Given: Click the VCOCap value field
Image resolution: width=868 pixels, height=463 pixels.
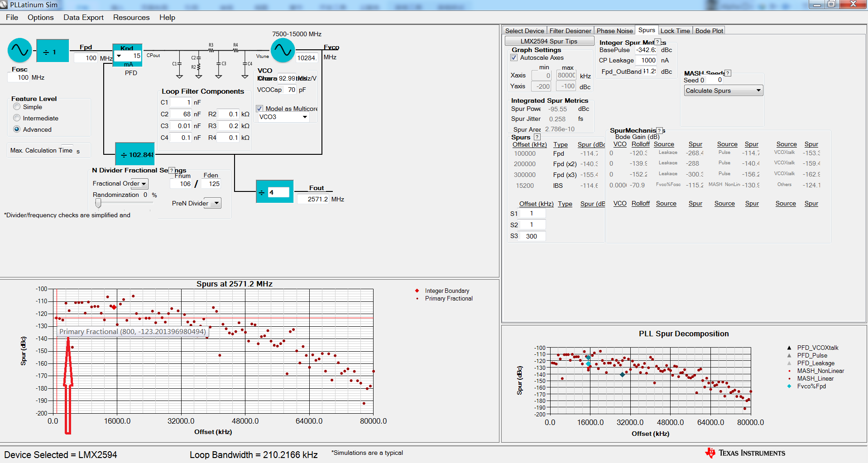Looking at the screenshot, I should pos(289,90).
